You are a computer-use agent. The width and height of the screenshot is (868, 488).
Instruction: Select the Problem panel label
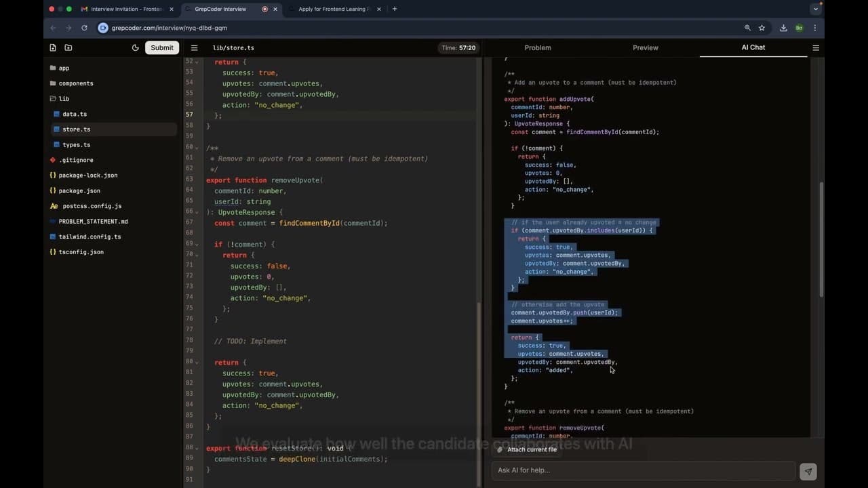point(538,47)
